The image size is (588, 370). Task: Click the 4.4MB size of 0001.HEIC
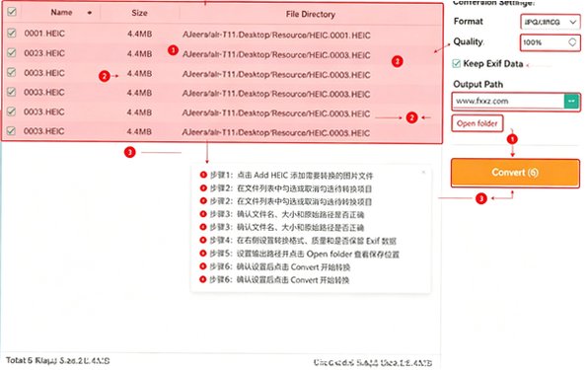139,35
